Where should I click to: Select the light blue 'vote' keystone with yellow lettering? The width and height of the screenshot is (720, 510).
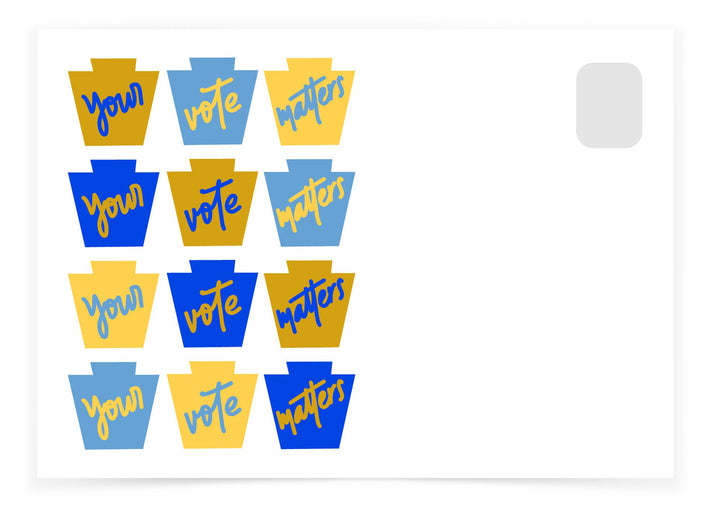212,101
